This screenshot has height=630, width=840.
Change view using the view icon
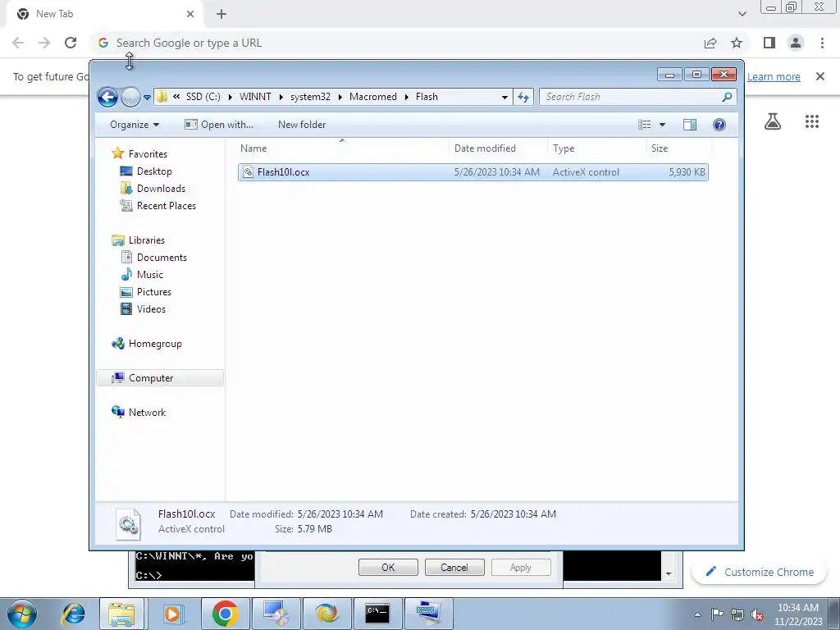click(645, 125)
